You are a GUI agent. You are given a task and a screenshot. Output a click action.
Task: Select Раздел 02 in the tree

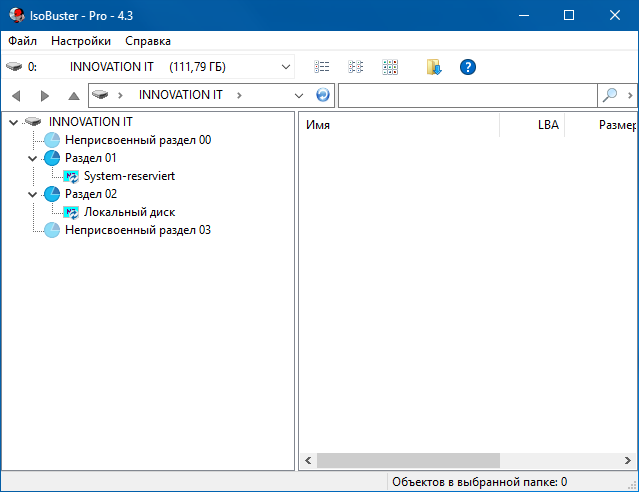click(x=90, y=194)
